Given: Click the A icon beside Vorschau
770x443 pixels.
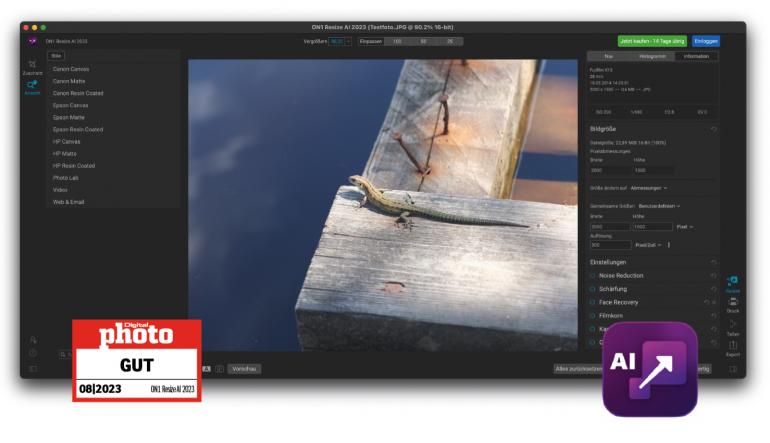Looking at the screenshot, I should click(207, 369).
